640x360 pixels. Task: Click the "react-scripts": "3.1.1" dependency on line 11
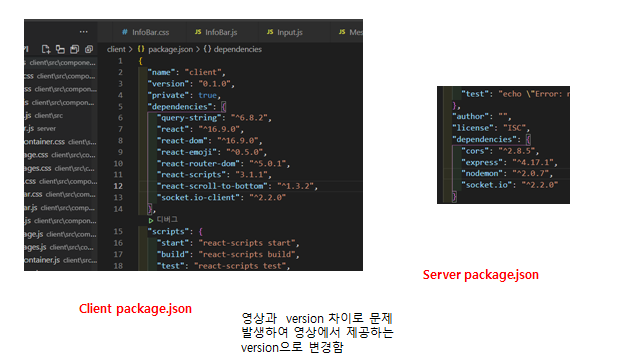[214, 175]
